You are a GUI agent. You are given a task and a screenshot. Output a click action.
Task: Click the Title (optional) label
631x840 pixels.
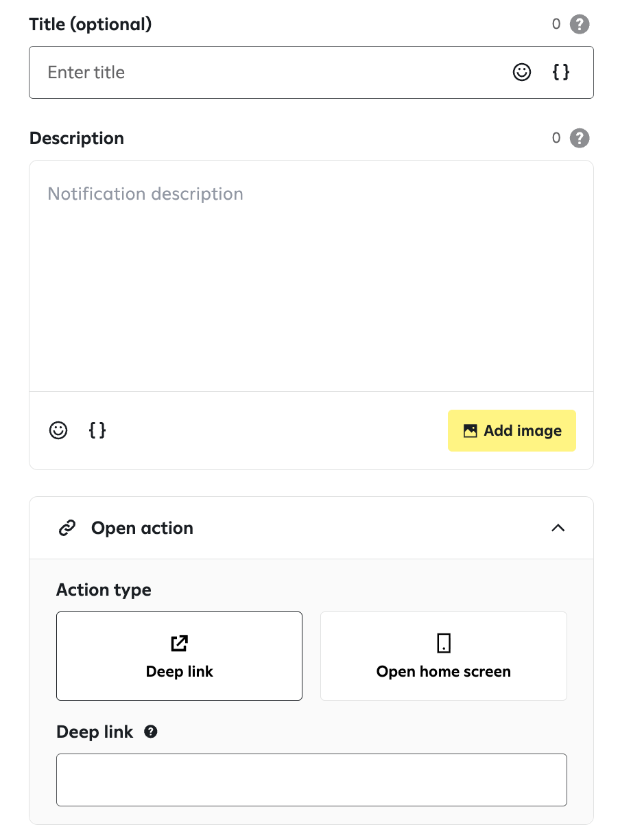(91, 25)
